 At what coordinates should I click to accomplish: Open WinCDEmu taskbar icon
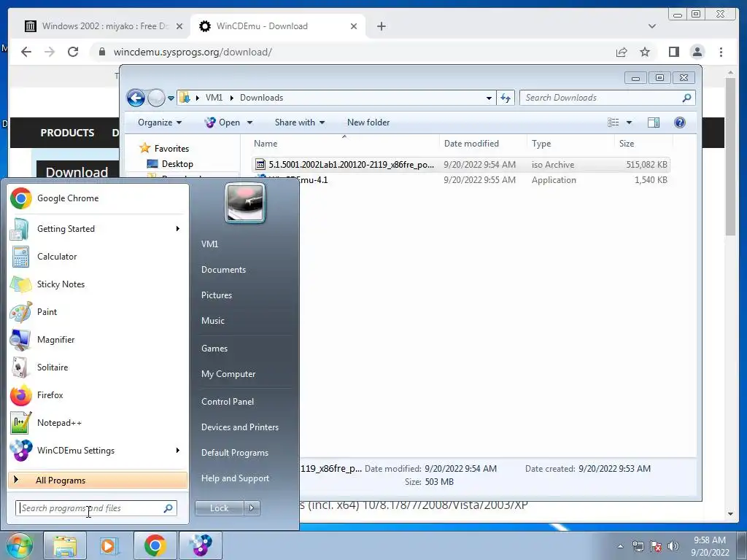[x=200, y=545]
